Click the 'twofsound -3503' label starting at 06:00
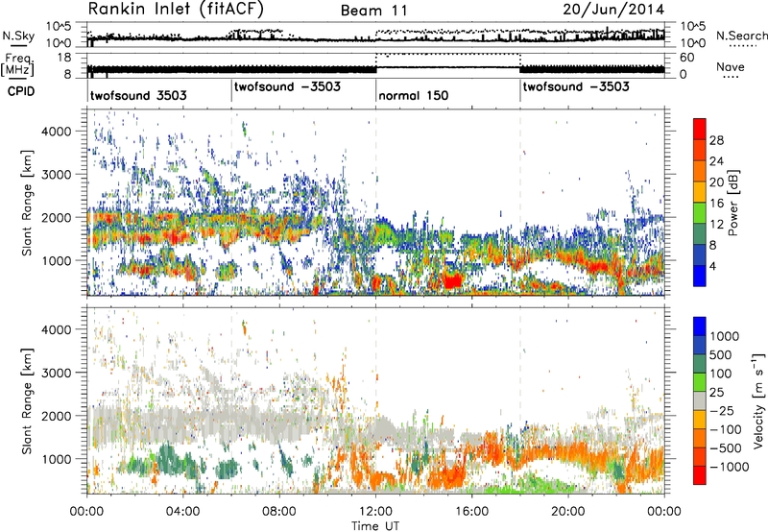This screenshot has width=768, height=532. tap(287, 86)
